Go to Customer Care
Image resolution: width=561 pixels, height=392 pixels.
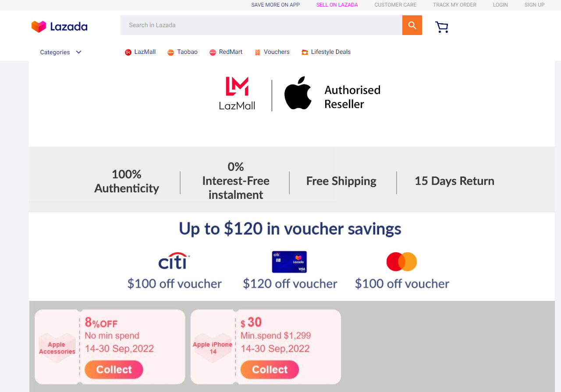click(x=395, y=5)
